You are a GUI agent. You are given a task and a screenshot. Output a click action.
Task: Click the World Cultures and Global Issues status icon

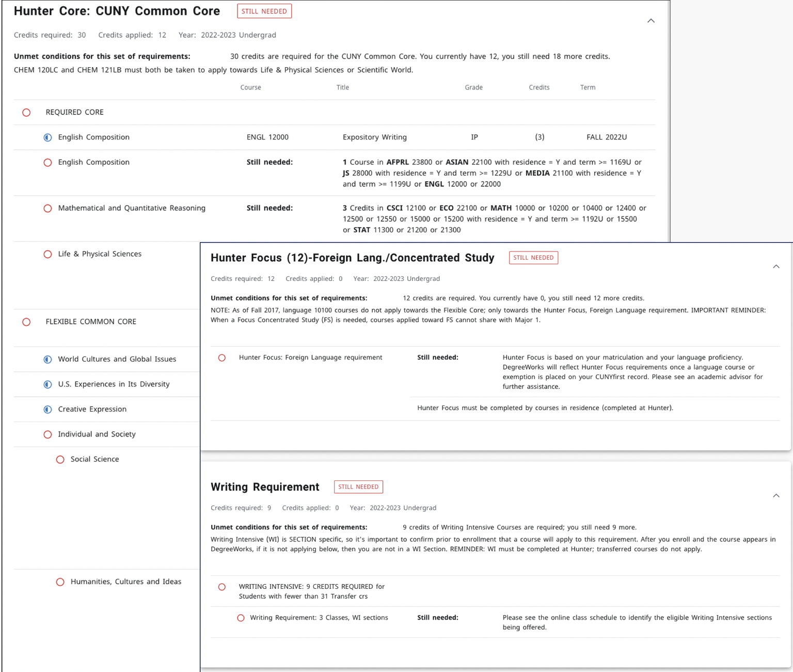tap(47, 360)
